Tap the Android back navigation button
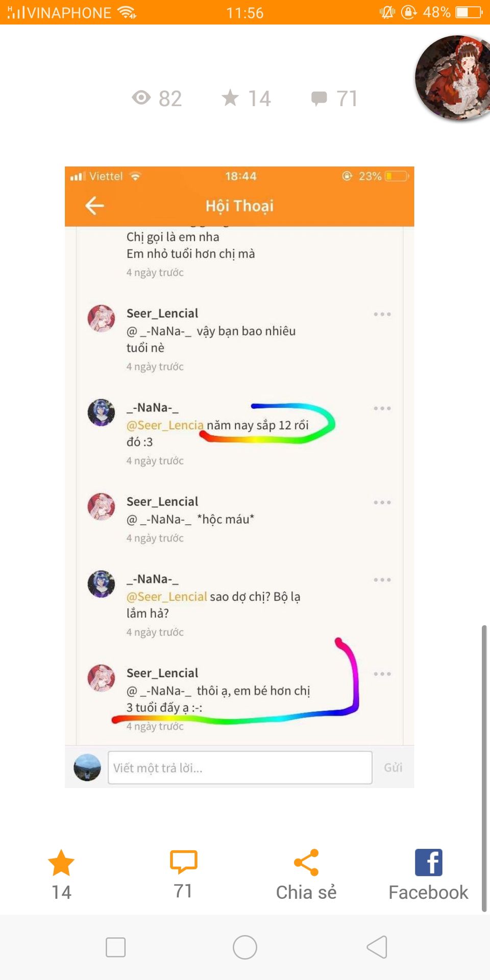Screen dimensions: 490x980 [x=377, y=947]
